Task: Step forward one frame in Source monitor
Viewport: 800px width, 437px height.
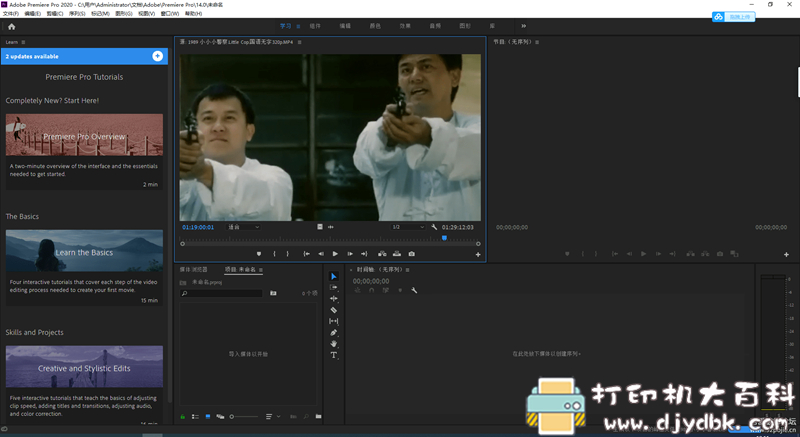Action: pyautogui.click(x=350, y=254)
